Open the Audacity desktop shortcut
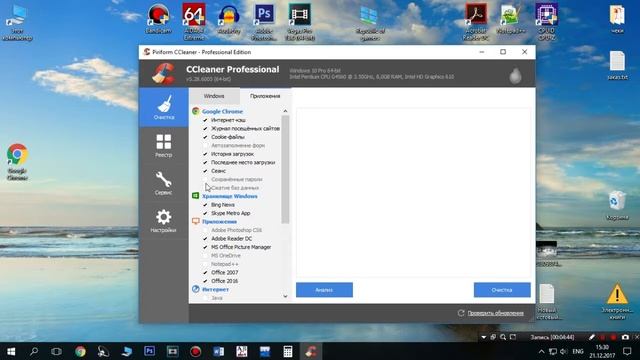 coord(229,19)
